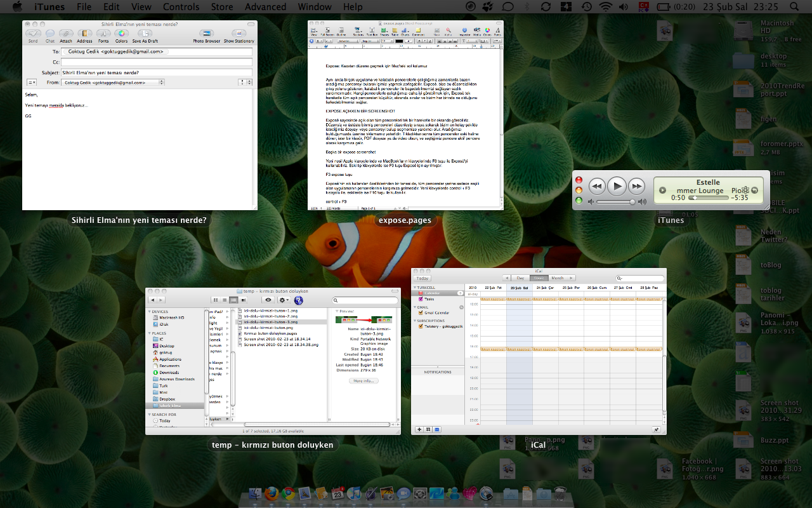The image size is (812, 508).
Task: Collapse the DEVICES section in Finder sidebar
Action: click(149, 312)
